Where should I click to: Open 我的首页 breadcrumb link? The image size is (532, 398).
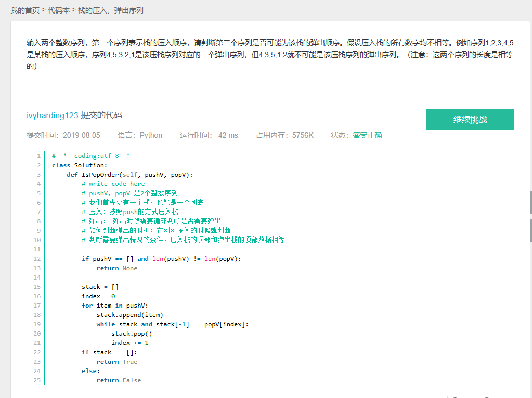pyautogui.click(x=25, y=10)
